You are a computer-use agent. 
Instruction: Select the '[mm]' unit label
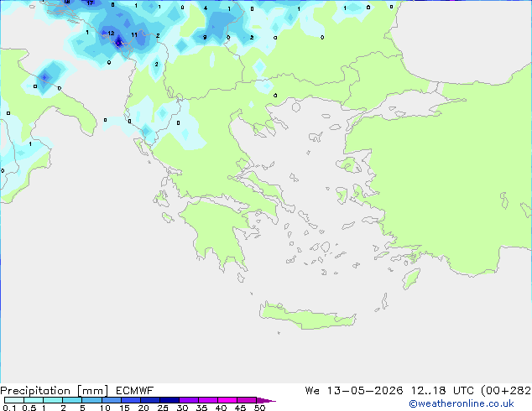coord(92,391)
